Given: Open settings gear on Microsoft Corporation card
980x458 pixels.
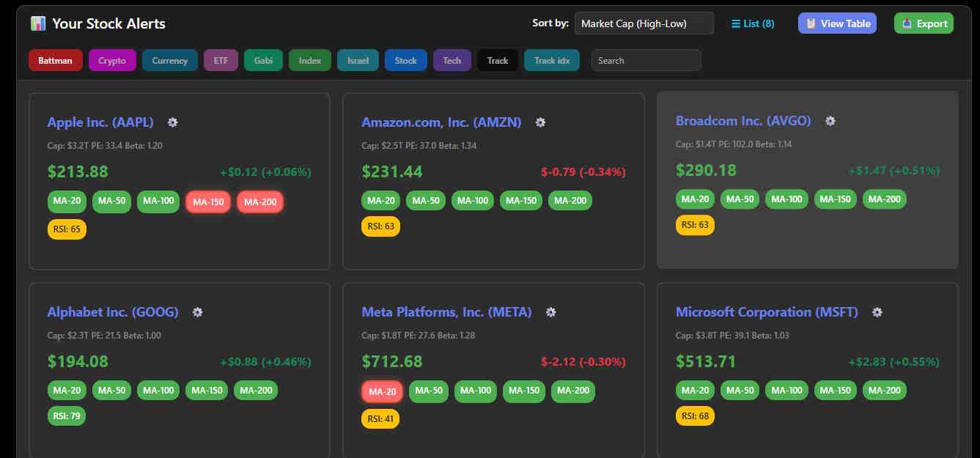Looking at the screenshot, I should click(x=877, y=312).
